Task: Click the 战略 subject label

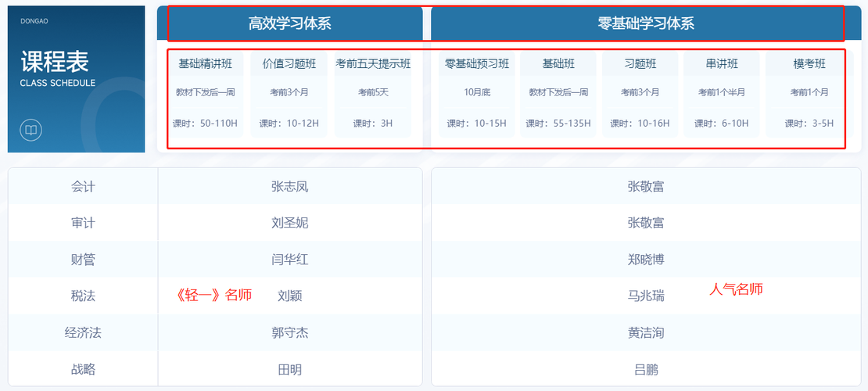Action: (x=83, y=369)
